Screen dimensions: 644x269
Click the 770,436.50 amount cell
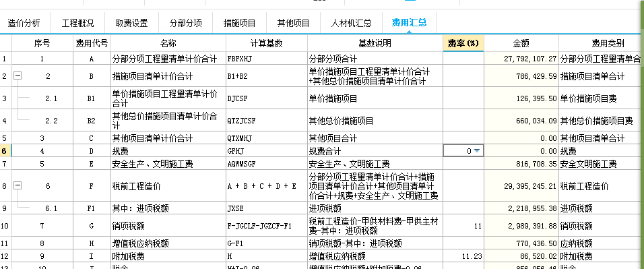pos(521,243)
